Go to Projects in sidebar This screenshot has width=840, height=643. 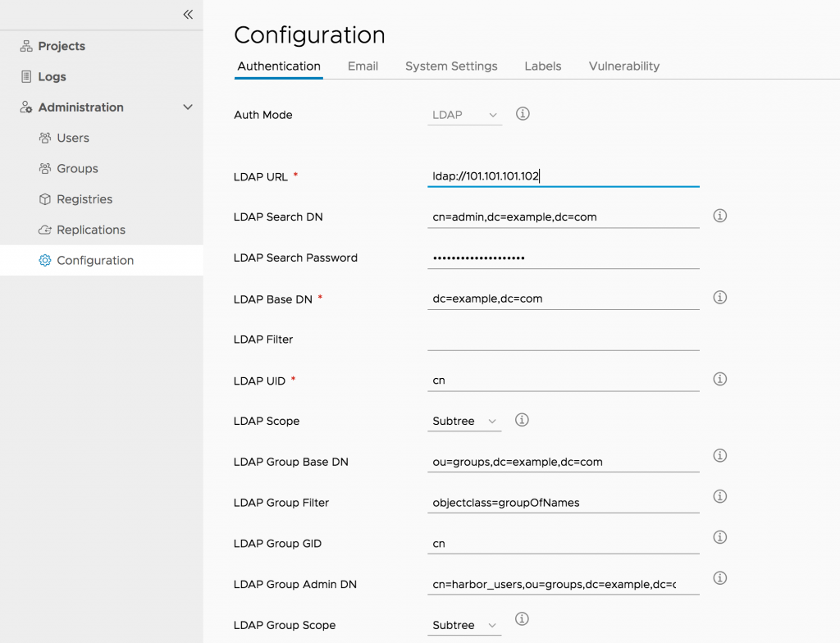click(62, 46)
